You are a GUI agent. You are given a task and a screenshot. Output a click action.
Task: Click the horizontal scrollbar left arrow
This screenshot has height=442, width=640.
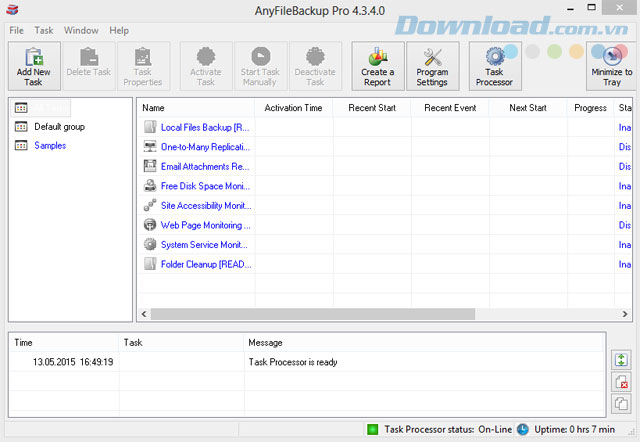[x=144, y=314]
